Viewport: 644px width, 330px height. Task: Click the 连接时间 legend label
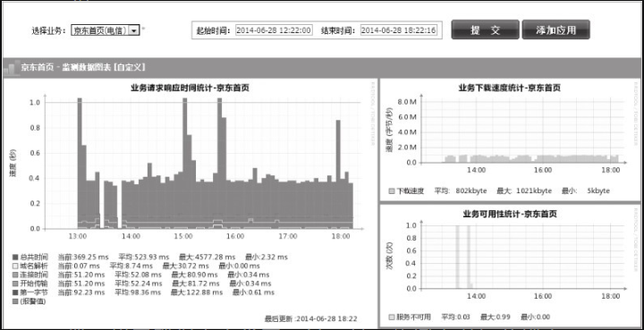point(34,275)
